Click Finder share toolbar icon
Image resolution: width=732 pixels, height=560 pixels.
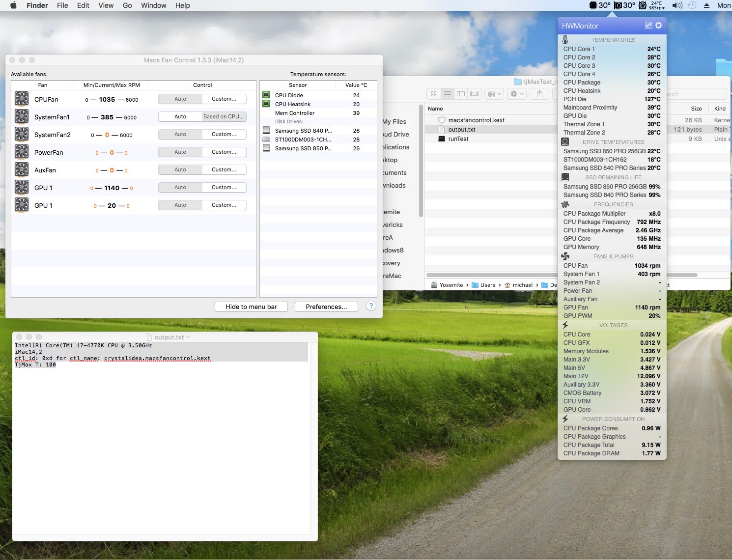point(539,94)
